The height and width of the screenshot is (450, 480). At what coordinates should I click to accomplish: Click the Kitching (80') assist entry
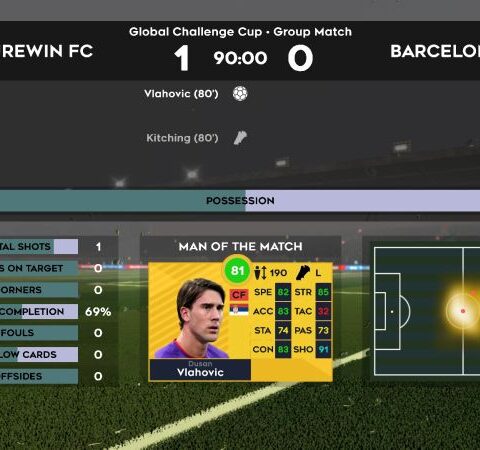pyautogui.click(x=182, y=138)
